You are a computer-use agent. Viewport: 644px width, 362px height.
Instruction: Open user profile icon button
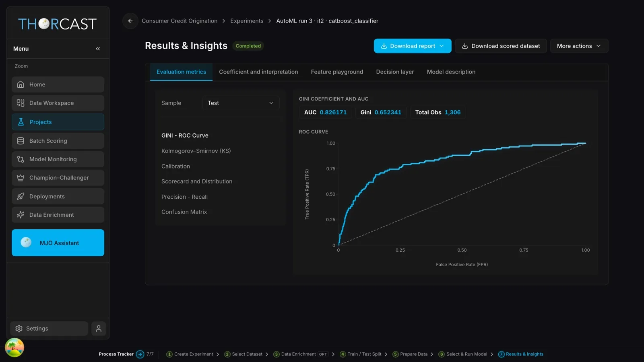click(99, 329)
